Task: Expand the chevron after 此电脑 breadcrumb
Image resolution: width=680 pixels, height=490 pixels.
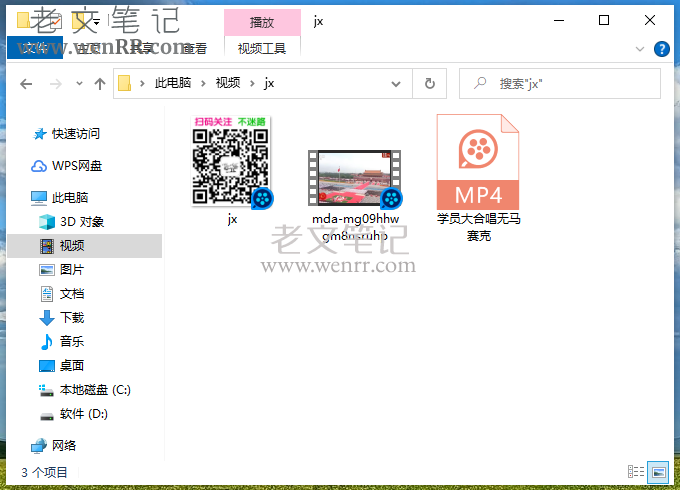Action: point(203,84)
